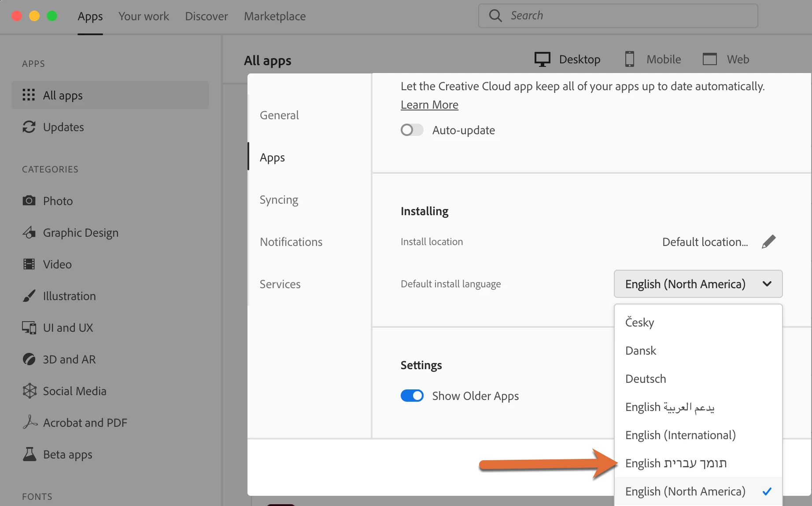Open the Acrobat and PDF label
This screenshot has width=812, height=506.
coord(85,423)
